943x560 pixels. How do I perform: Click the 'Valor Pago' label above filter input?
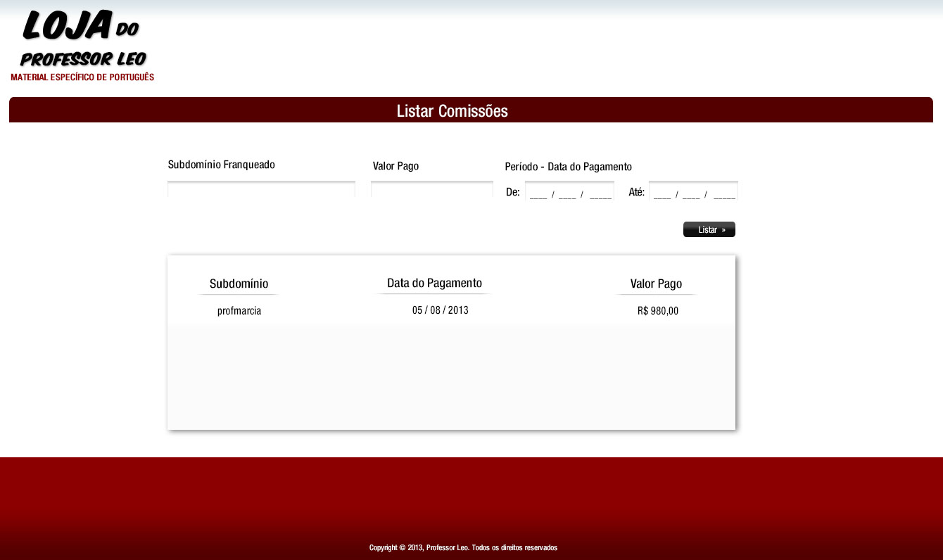(x=395, y=166)
